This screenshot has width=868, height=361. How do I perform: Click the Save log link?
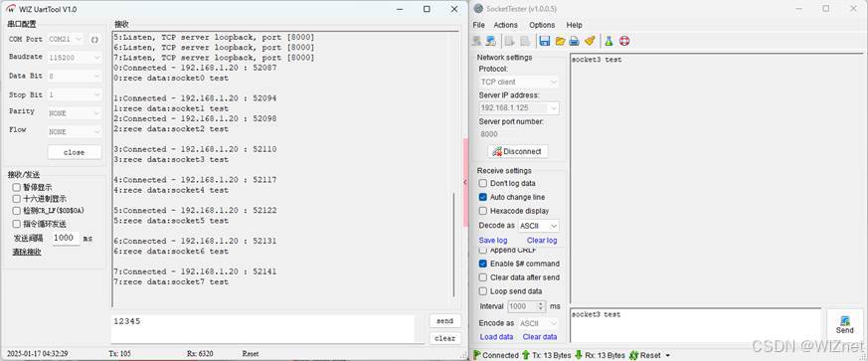pos(493,241)
